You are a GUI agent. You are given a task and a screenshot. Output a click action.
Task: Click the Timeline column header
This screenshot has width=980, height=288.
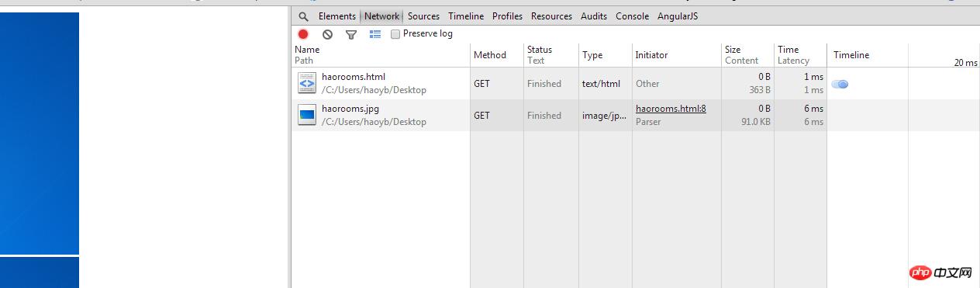click(851, 55)
